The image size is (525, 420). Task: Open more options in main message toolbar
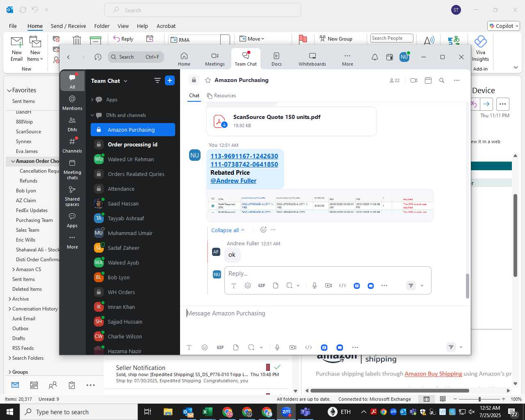click(x=355, y=347)
